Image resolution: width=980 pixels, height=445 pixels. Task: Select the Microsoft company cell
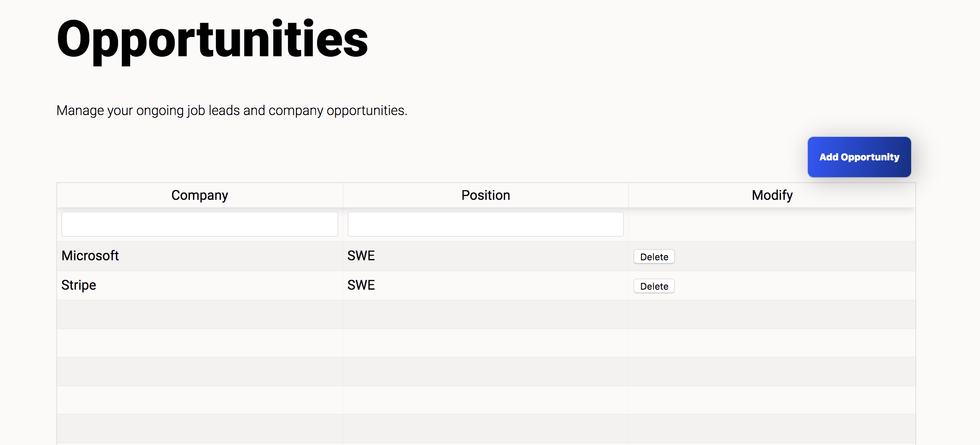coord(200,256)
